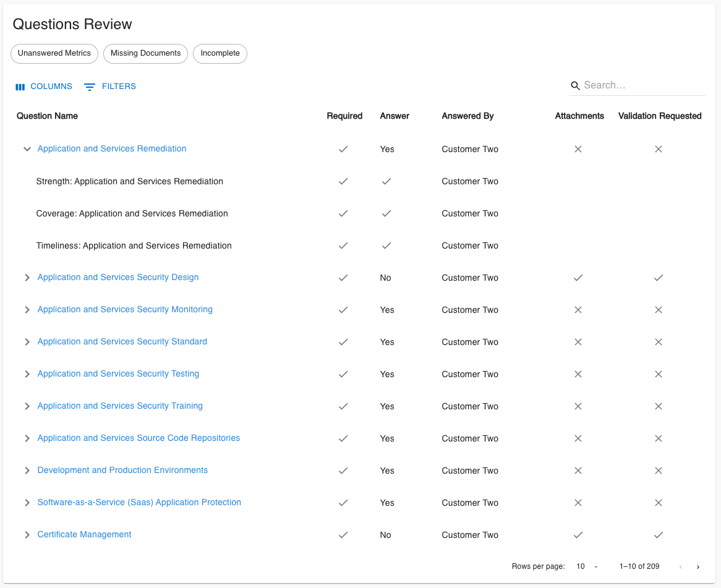
Task: Go to the next page of results
Action: click(x=698, y=566)
